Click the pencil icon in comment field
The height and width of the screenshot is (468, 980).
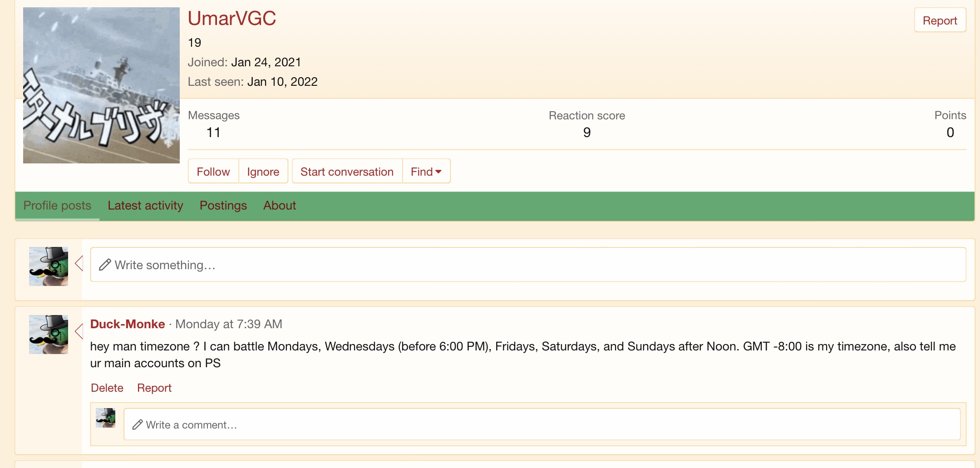[x=138, y=425]
